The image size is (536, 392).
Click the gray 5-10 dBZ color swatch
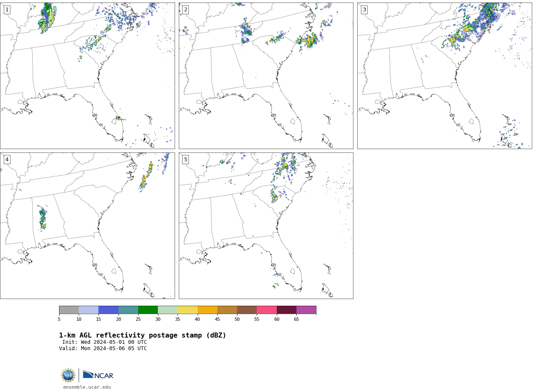(69, 310)
